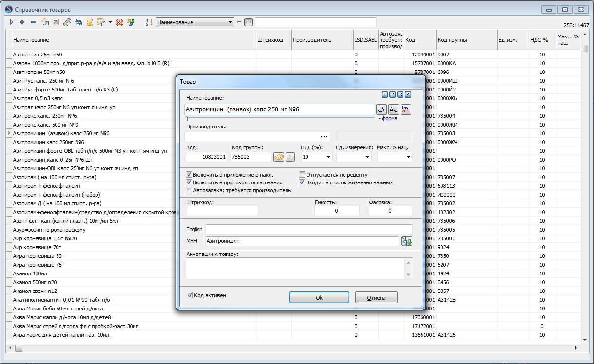Click small orange arrow icon beside sort dropdown
The image size is (594, 364).
[x=239, y=22]
